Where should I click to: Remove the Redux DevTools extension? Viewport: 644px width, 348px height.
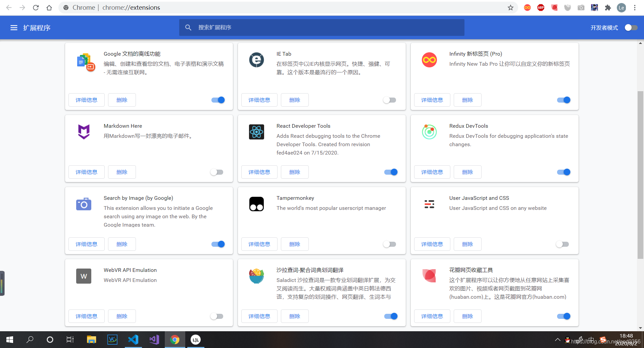pyautogui.click(x=467, y=172)
